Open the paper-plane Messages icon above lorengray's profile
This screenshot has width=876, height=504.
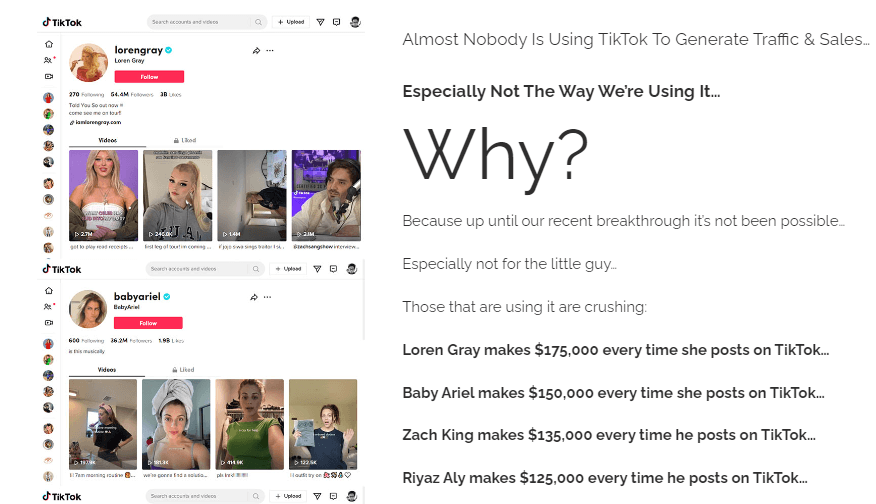(320, 21)
